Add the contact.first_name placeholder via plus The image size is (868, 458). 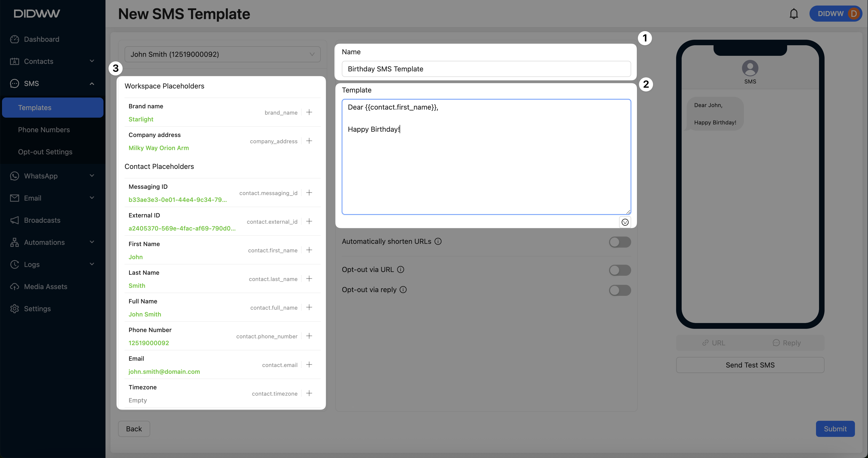click(x=309, y=250)
